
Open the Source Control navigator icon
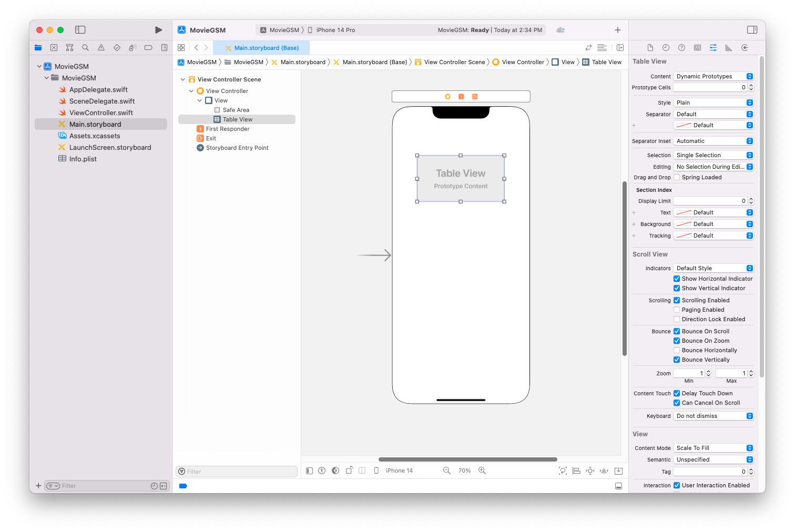[x=54, y=48]
